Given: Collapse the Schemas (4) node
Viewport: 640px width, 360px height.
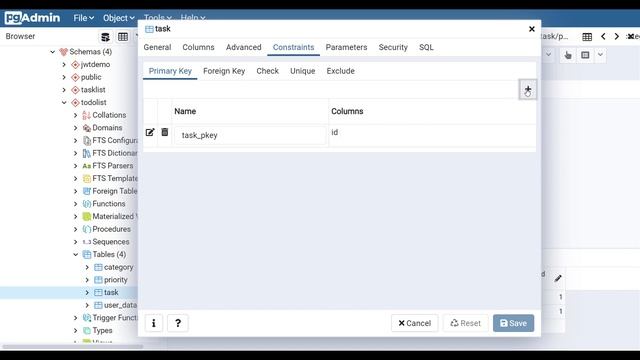Looking at the screenshot, I should (53, 52).
